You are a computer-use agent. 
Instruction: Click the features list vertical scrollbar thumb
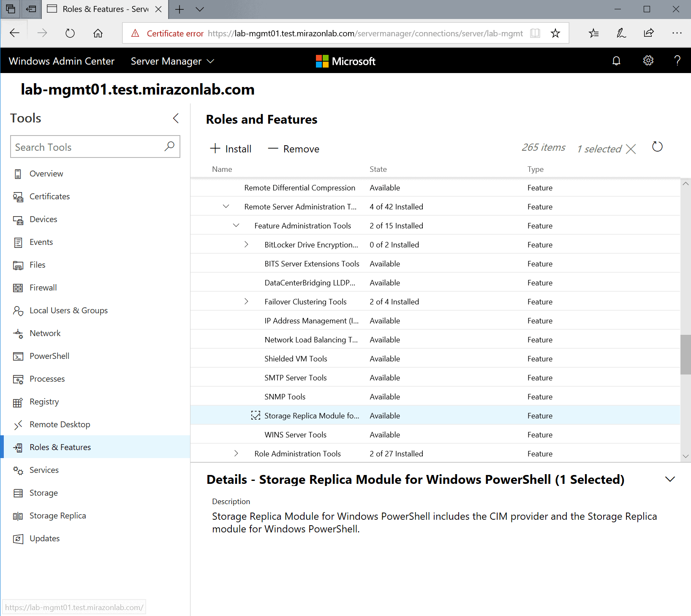point(686,355)
